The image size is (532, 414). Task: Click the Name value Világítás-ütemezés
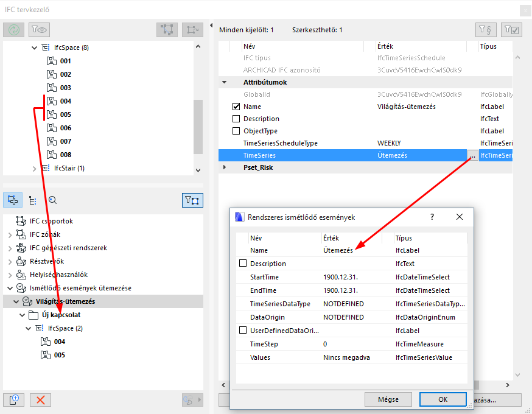tap(407, 107)
